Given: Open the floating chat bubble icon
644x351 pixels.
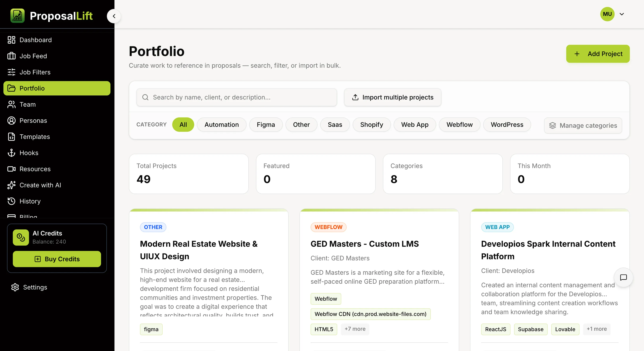Looking at the screenshot, I should [x=623, y=277].
